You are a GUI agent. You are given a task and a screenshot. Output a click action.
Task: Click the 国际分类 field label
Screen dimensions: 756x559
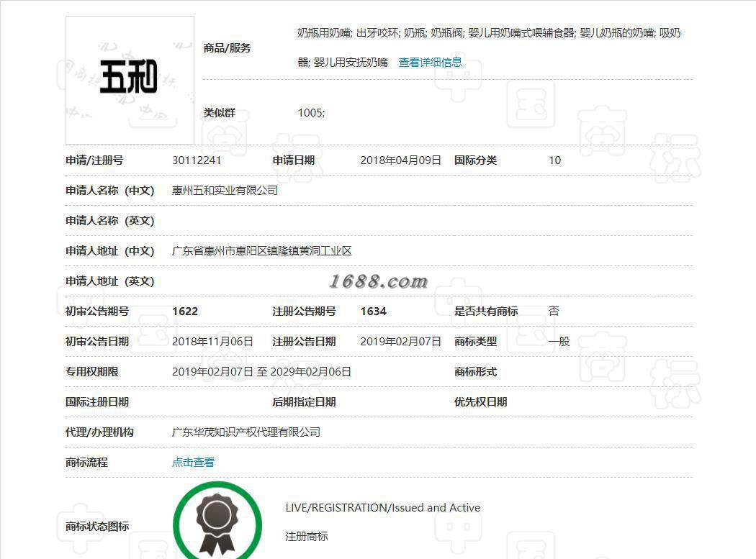tap(475, 160)
